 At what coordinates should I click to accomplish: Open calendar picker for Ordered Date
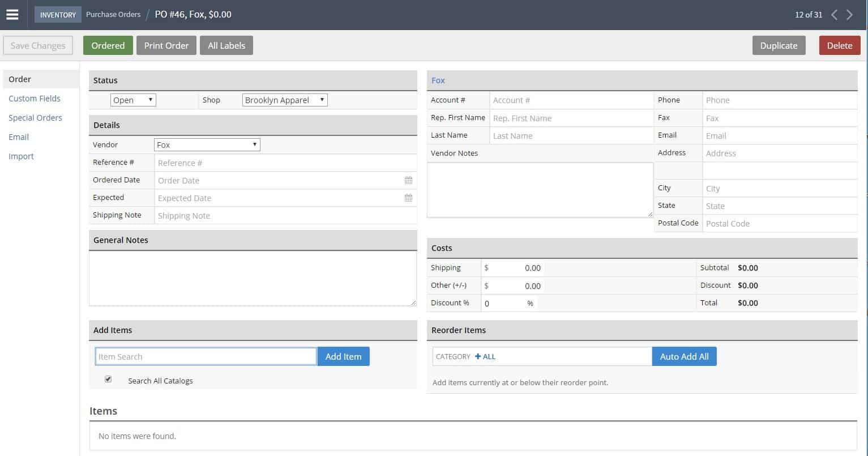pyautogui.click(x=408, y=180)
